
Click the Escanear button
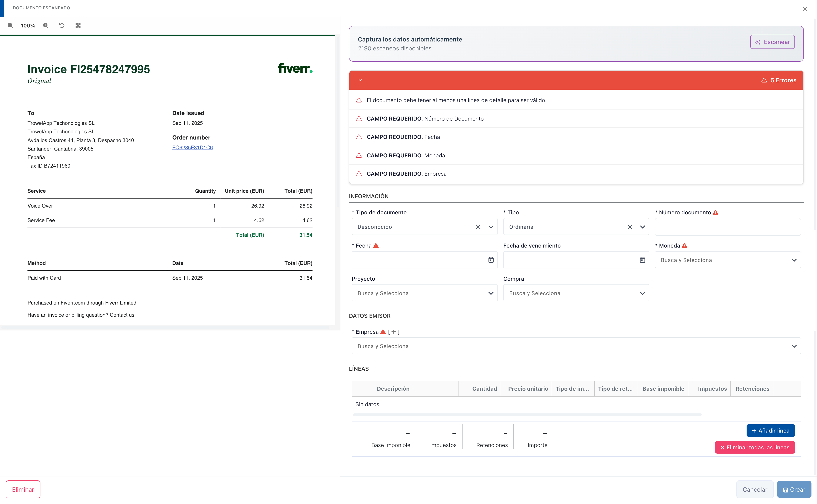click(772, 42)
